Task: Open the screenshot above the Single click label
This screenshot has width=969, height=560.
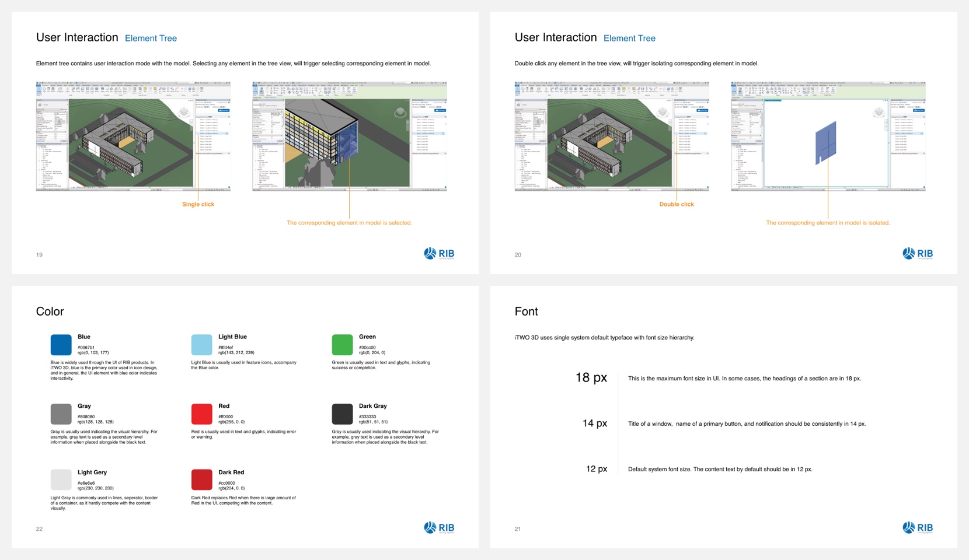Action: 133,136
